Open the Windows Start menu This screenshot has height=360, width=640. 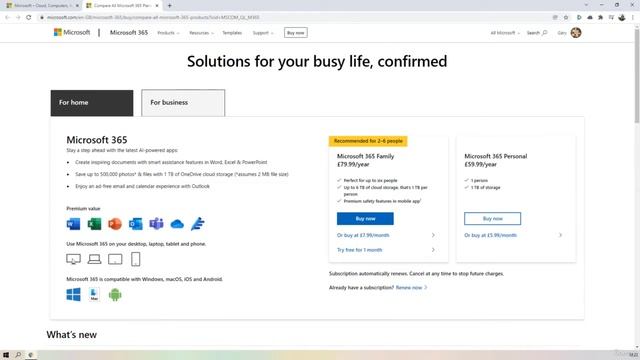(x=6, y=355)
